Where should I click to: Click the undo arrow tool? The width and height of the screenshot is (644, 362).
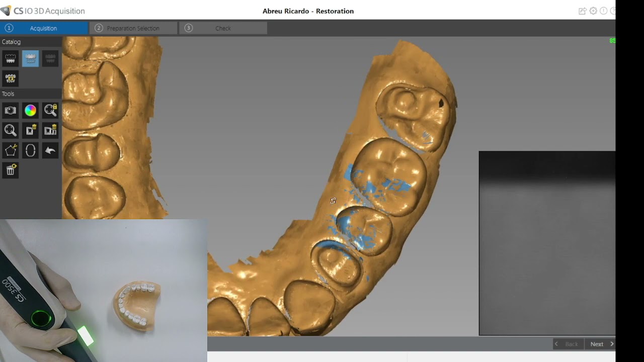[x=50, y=150]
